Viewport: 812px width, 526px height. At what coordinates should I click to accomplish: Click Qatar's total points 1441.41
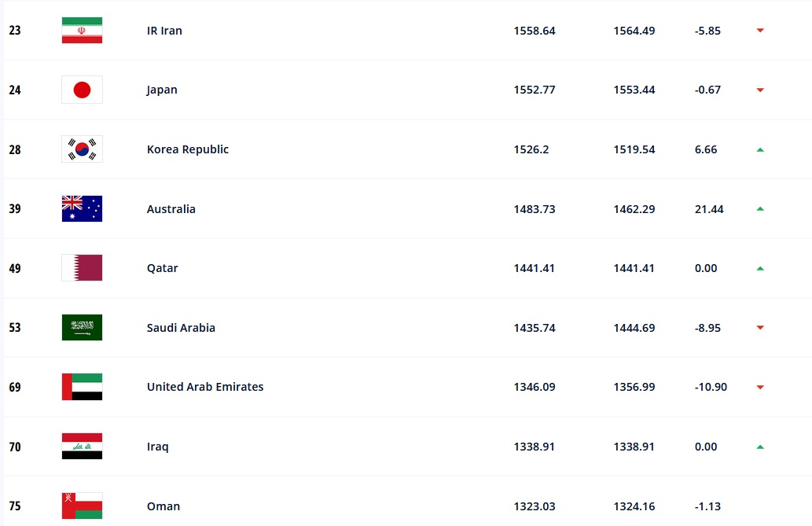(535, 268)
